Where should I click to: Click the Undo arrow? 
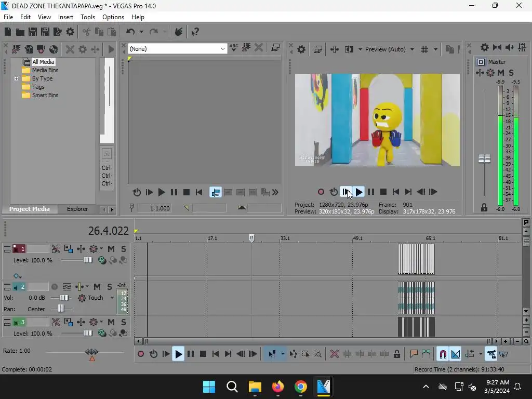[130, 32]
